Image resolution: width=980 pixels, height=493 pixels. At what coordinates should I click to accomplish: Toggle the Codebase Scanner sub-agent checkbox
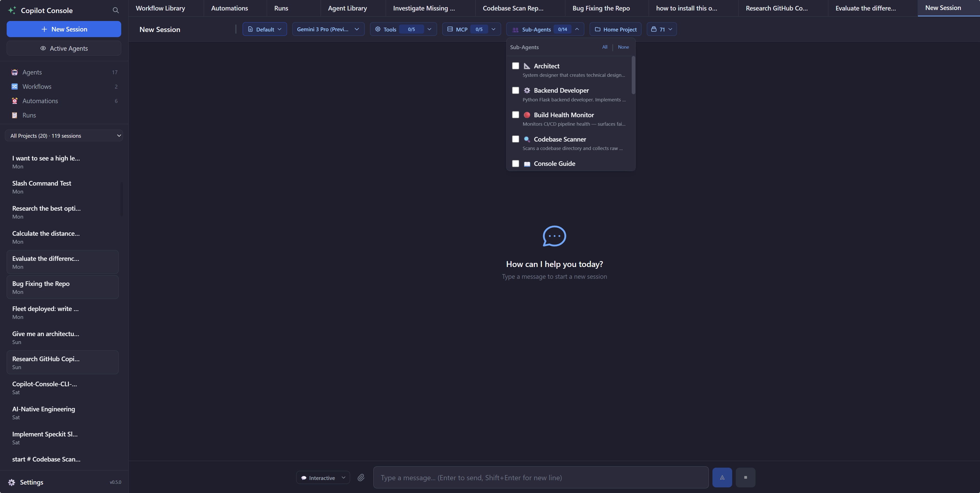pyautogui.click(x=515, y=139)
